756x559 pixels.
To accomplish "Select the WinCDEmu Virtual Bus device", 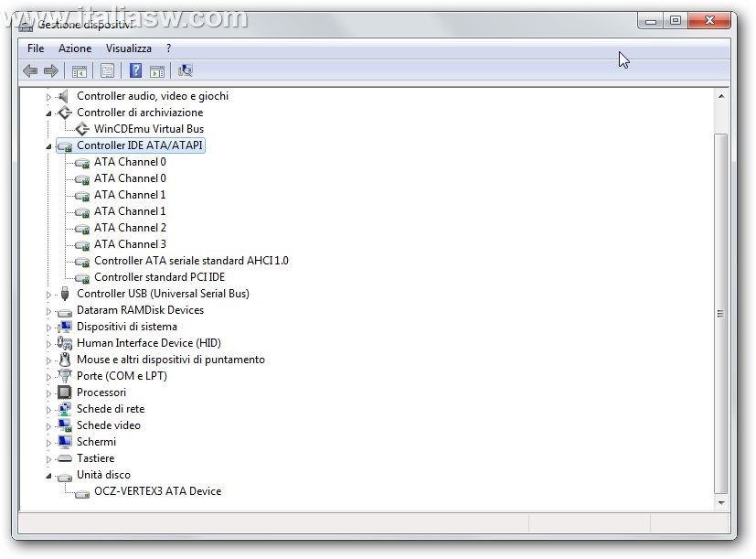I will pos(148,129).
